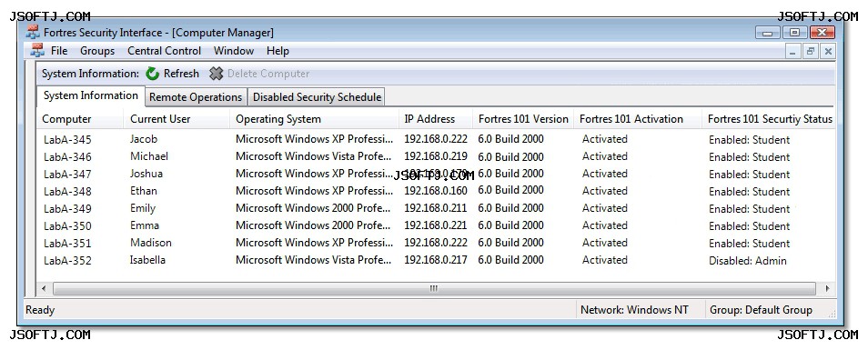
Task: Click the Delete Computer toolbar button
Action: coord(259,74)
